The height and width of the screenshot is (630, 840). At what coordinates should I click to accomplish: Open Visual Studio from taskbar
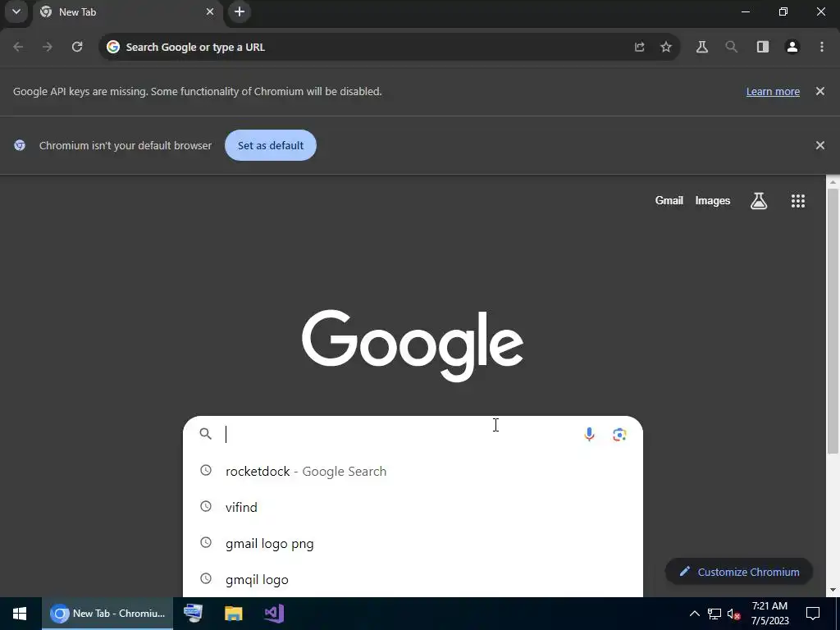click(x=274, y=614)
